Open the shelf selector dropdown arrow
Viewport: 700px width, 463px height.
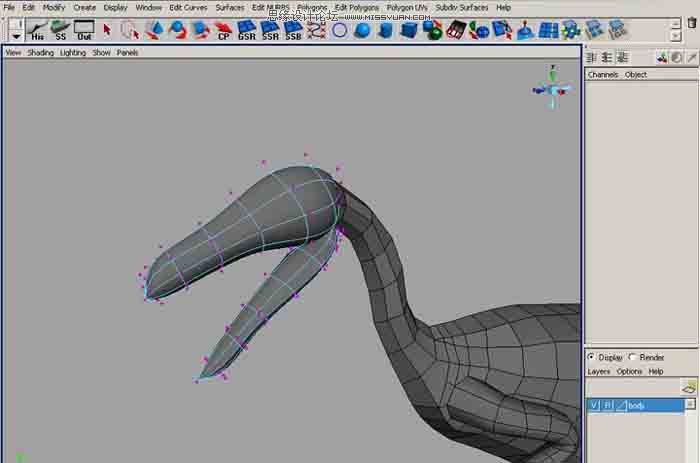[16, 36]
